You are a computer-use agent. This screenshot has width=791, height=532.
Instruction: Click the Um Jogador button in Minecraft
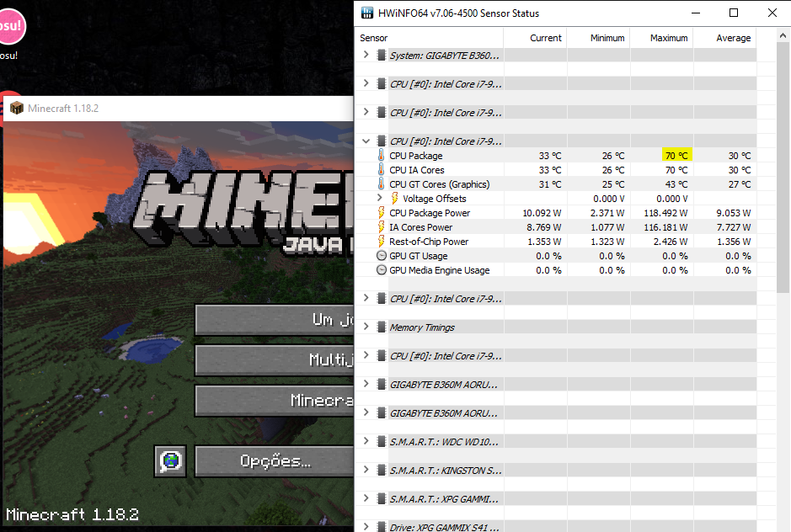[275, 320]
